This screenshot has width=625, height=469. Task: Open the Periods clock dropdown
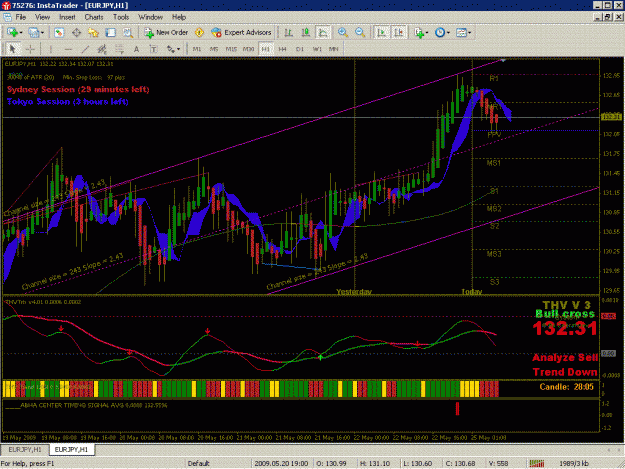coord(442,33)
